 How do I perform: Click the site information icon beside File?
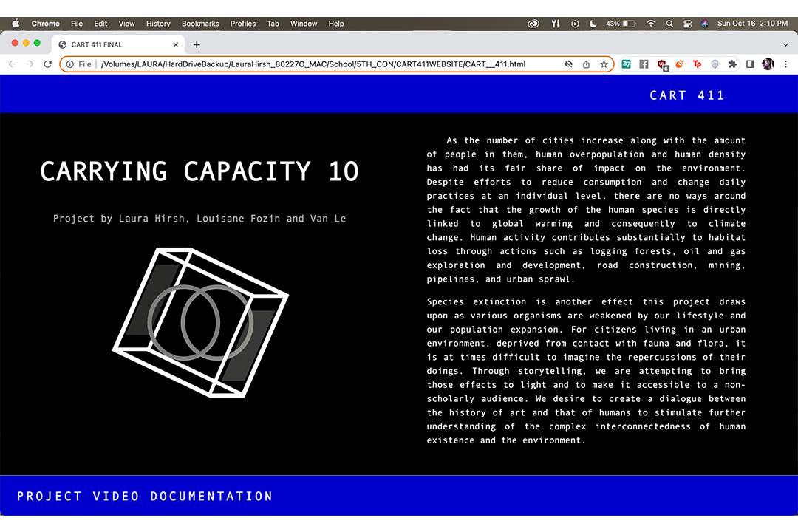pos(70,64)
